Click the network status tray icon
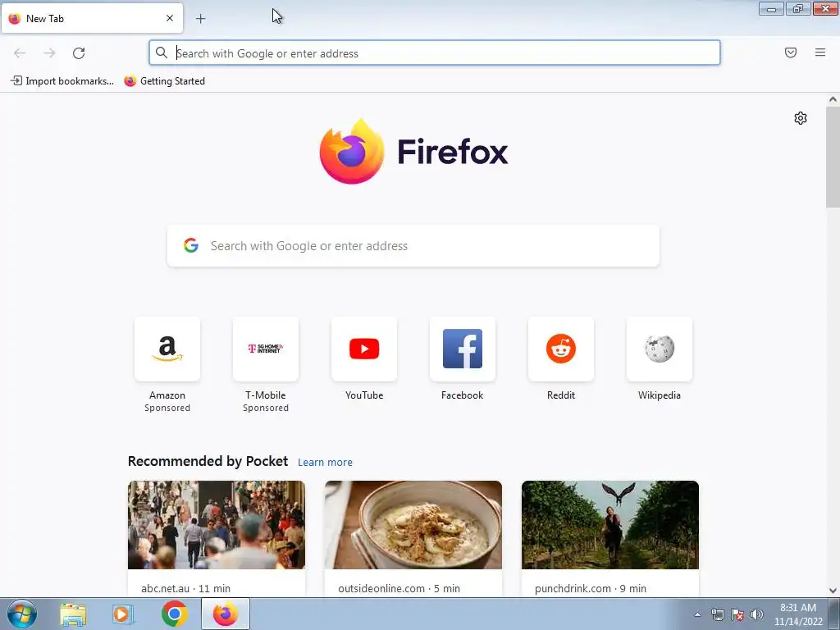 click(x=717, y=614)
